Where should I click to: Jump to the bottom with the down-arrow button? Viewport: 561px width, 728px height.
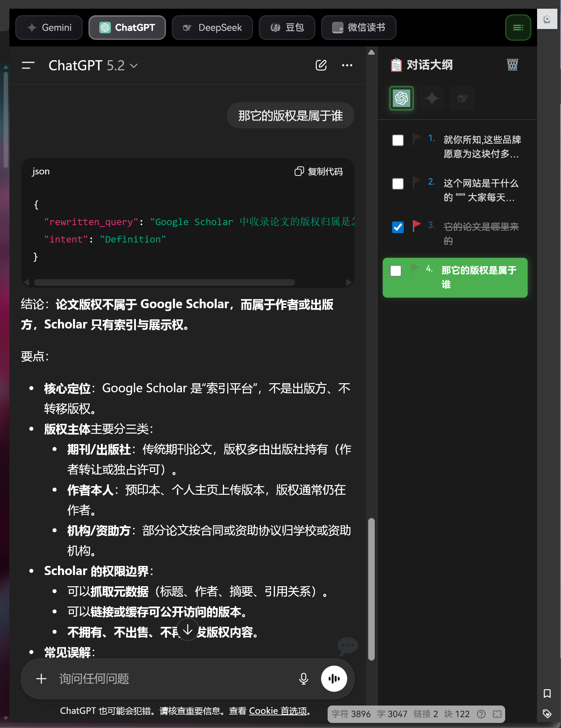188,630
